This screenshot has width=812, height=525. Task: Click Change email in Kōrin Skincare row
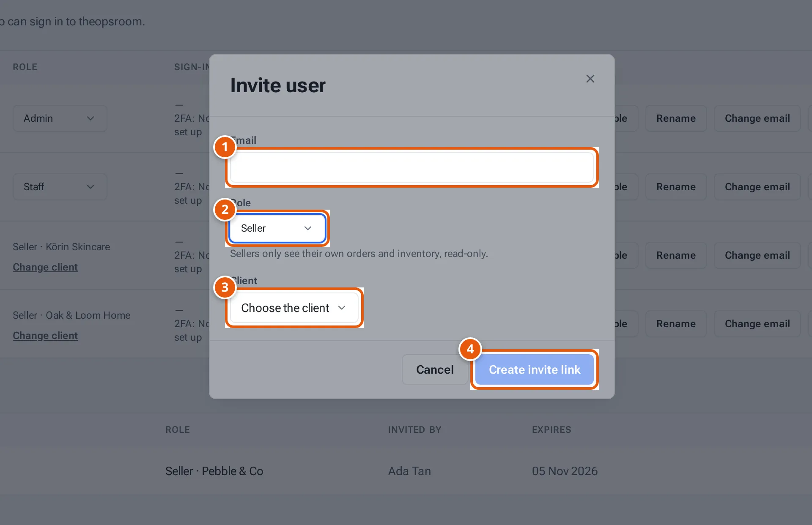pos(757,255)
